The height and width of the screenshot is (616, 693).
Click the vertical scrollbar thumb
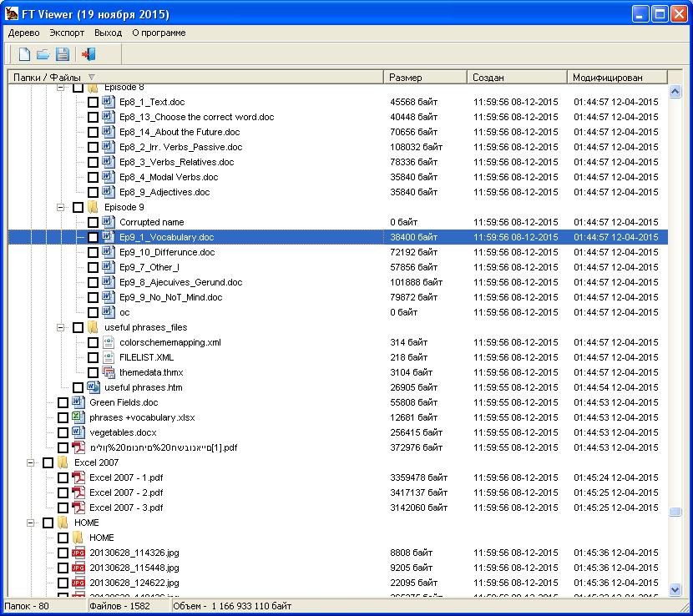point(675,512)
